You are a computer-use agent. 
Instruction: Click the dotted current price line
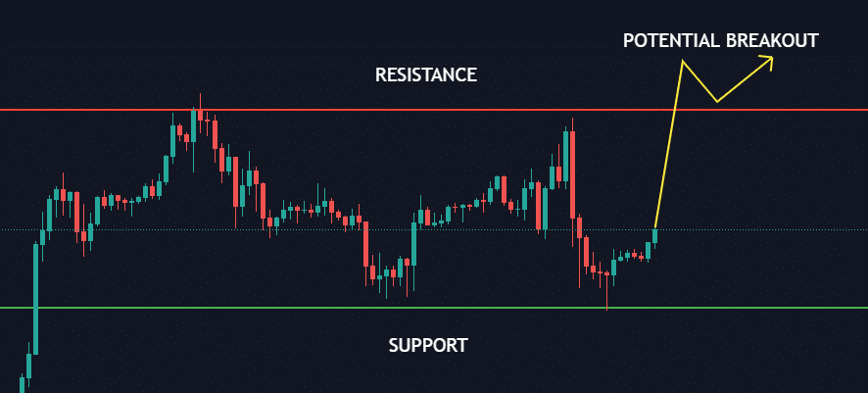tap(434, 229)
